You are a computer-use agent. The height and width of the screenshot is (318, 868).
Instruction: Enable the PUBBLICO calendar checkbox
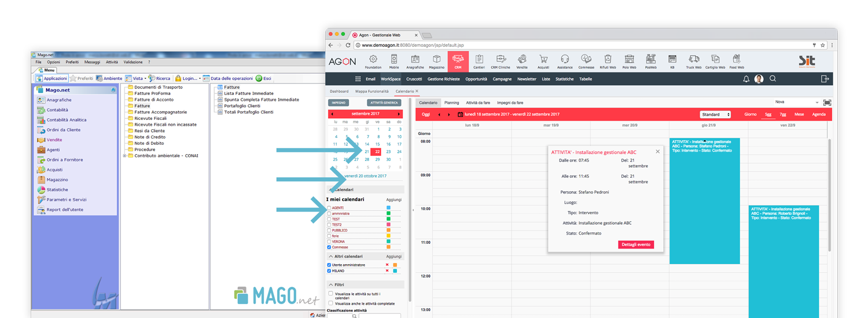point(329,230)
